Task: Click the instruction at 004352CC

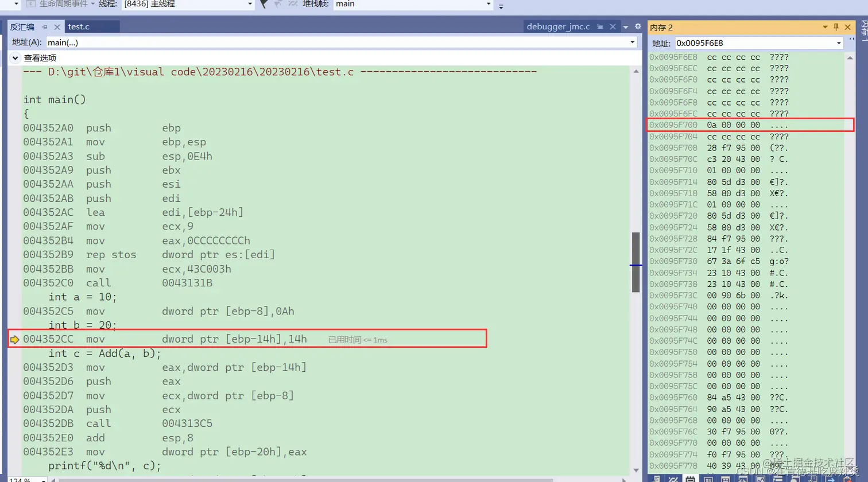Action: click(x=165, y=340)
